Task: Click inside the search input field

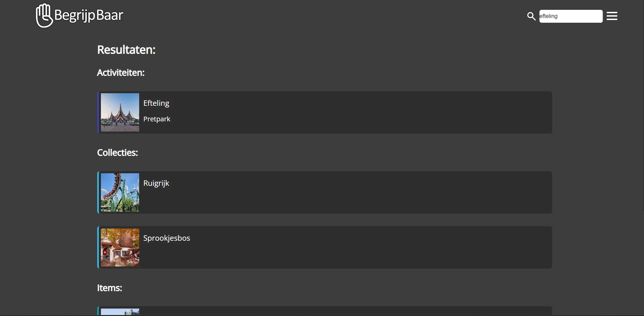Action: click(571, 16)
